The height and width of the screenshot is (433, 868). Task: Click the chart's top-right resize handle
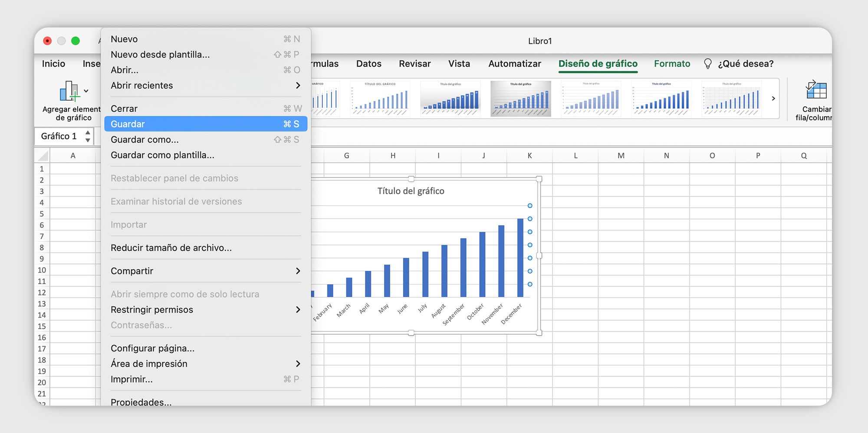pyautogui.click(x=539, y=179)
